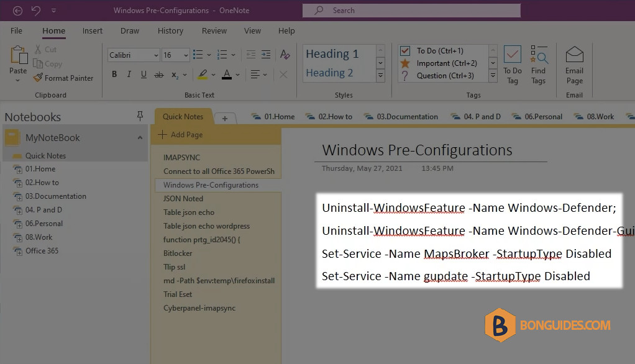Click the page title Windows Pre-Configurations
The image size is (635, 364).
click(x=417, y=150)
